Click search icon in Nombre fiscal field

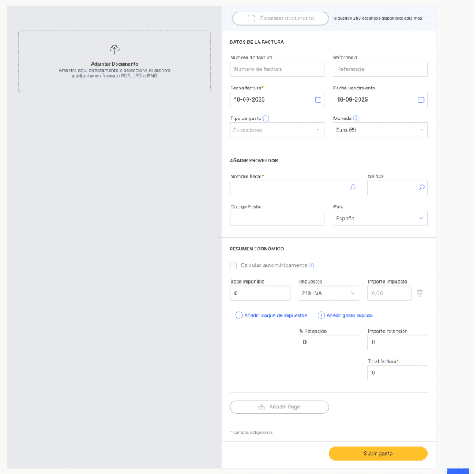click(352, 188)
